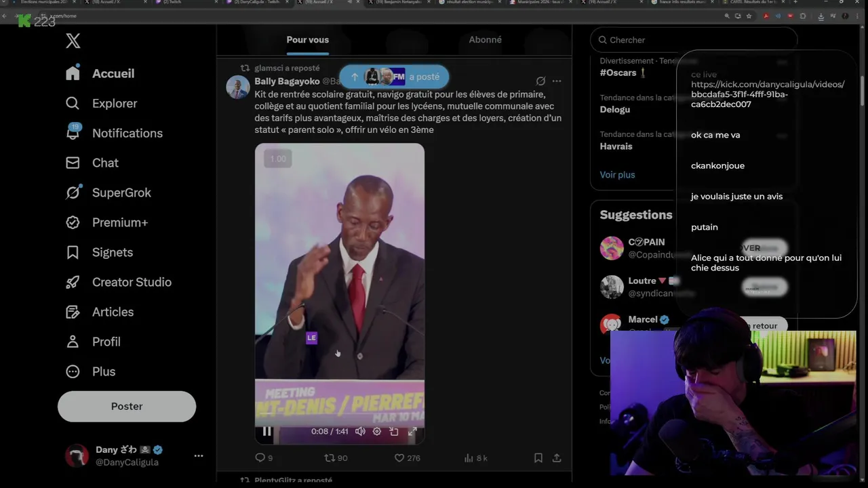The height and width of the screenshot is (488, 868).
Task: Click the share icon on the post
Action: click(557, 458)
